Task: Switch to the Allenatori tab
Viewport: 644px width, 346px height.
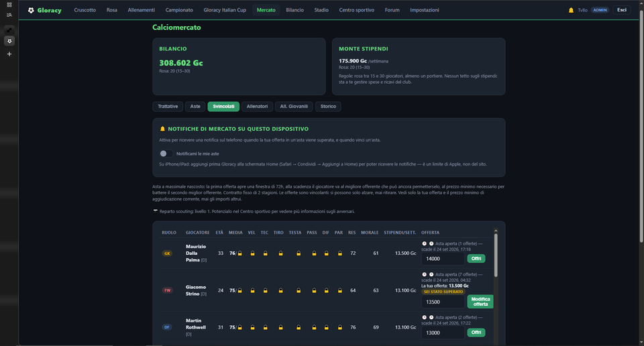Action: (x=257, y=107)
